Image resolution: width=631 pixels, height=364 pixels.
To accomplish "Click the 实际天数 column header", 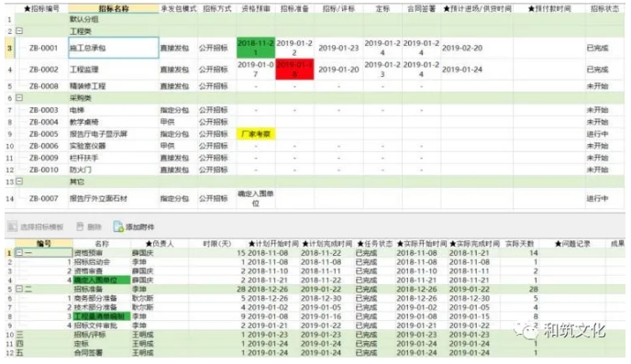I will [x=519, y=244].
